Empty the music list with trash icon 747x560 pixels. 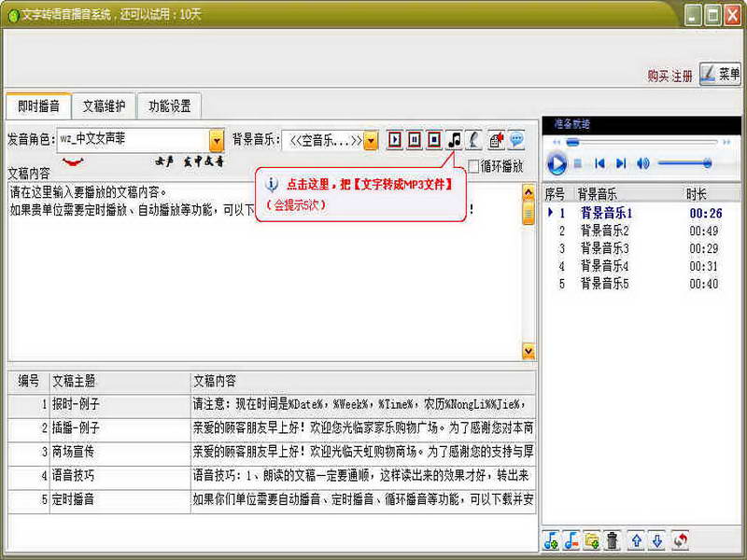pos(613,540)
